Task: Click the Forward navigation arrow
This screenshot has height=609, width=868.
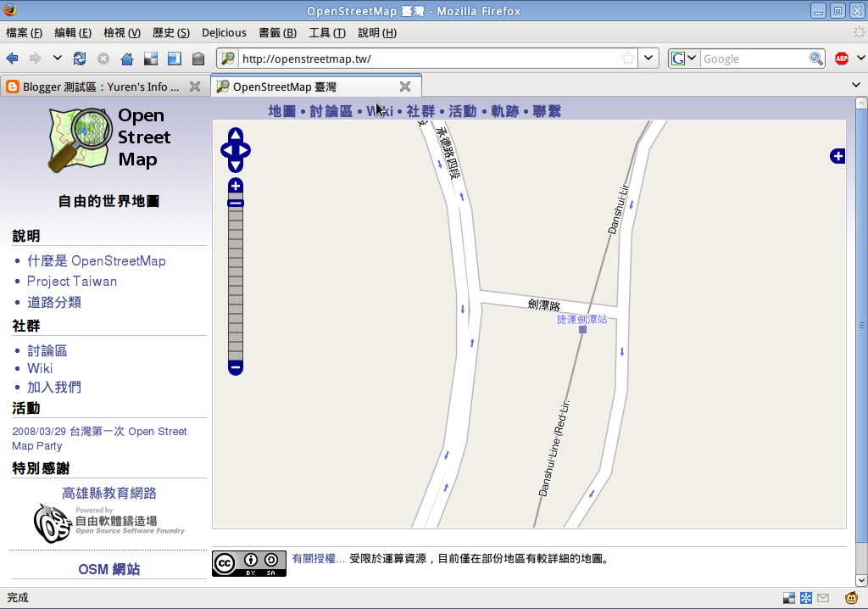Action: click(35, 59)
